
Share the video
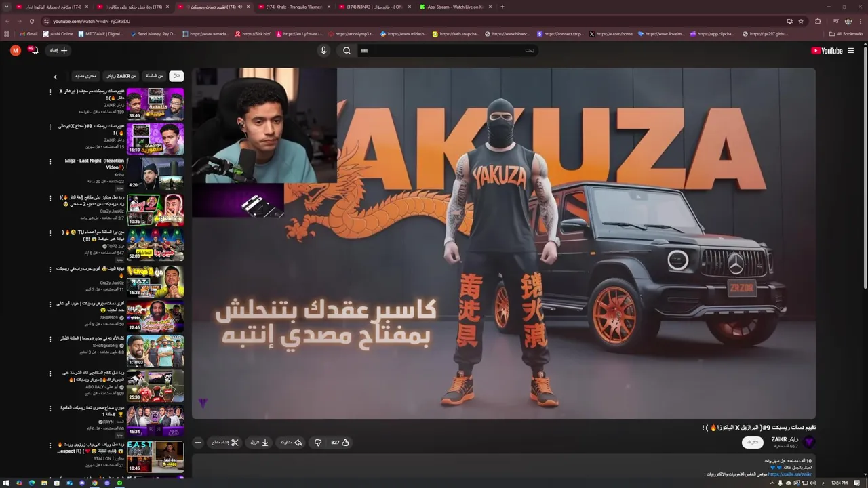tap(291, 442)
